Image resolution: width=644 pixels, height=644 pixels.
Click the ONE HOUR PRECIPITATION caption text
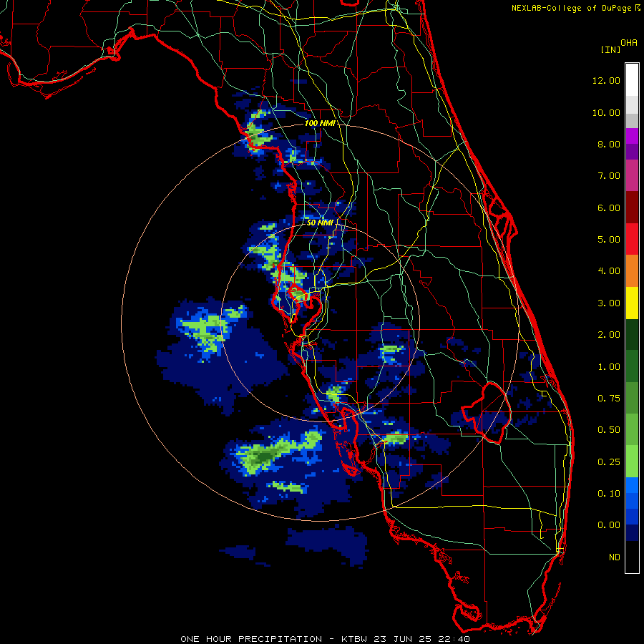click(251, 639)
